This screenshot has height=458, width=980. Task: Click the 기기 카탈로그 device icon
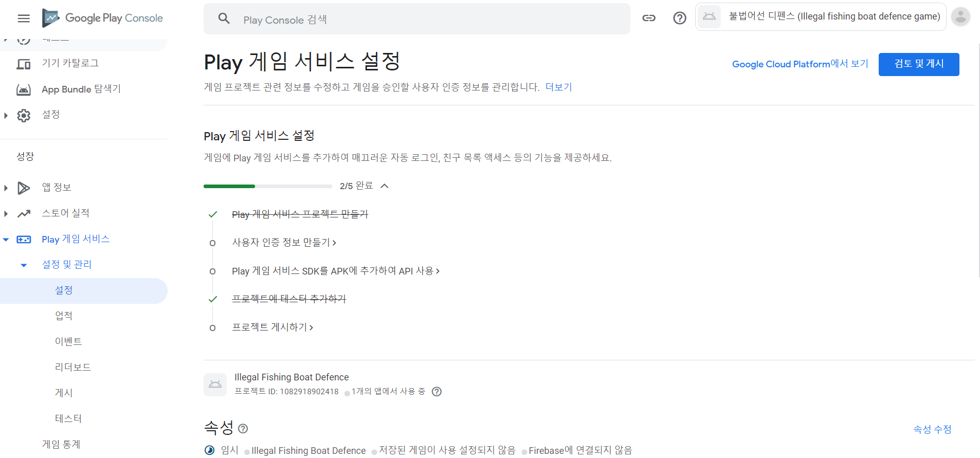pyautogui.click(x=24, y=64)
